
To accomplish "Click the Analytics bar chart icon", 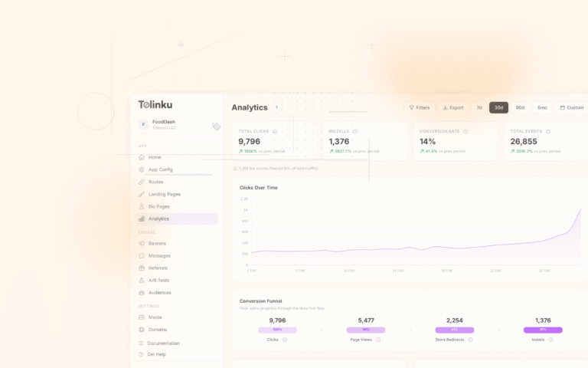I will [x=142, y=219].
